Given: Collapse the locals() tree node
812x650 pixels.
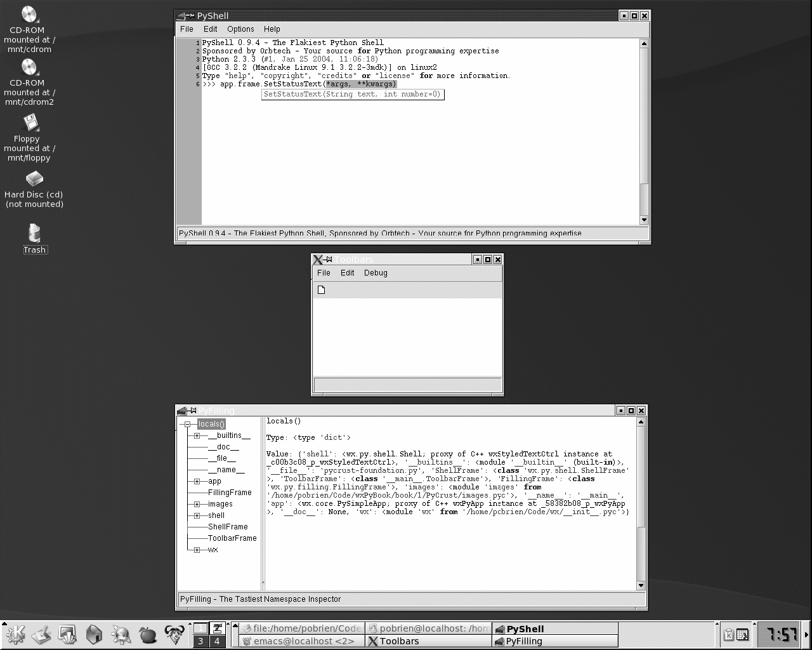Looking at the screenshot, I should 187,424.
